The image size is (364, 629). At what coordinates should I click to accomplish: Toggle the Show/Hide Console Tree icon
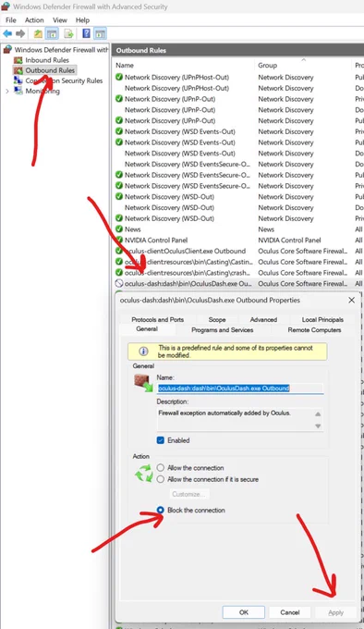coord(52,33)
